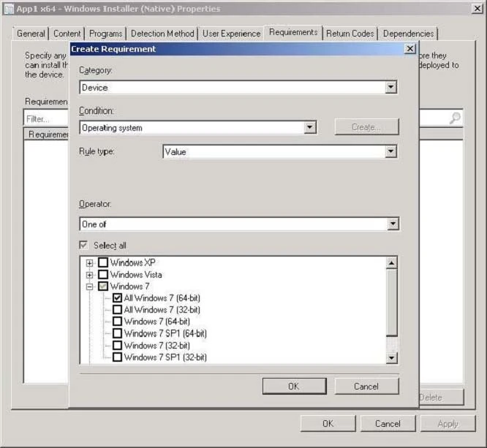
Task: Switch to the Detection Method tab
Action: coord(162,34)
